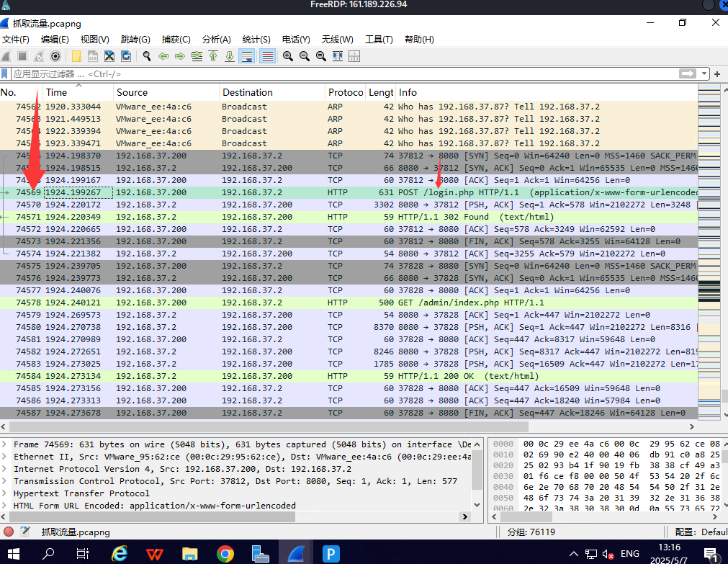Open the Windows Start menu

tap(14, 554)
